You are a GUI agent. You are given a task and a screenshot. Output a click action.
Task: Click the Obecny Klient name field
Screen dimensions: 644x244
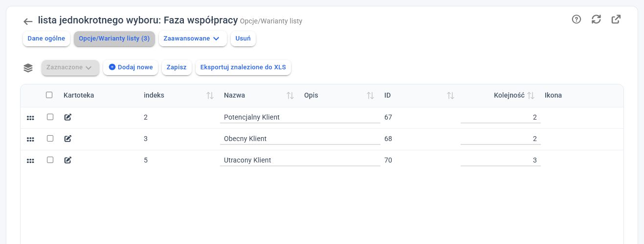[x=300, y=139]
